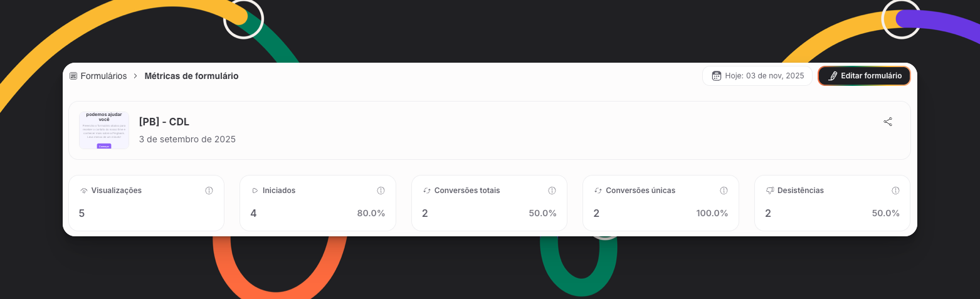Show info for Desistências metric

click(x=895, y=191)
